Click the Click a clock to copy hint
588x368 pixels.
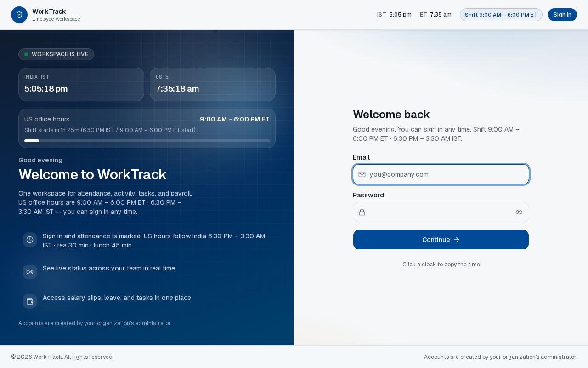pos(441,264)
